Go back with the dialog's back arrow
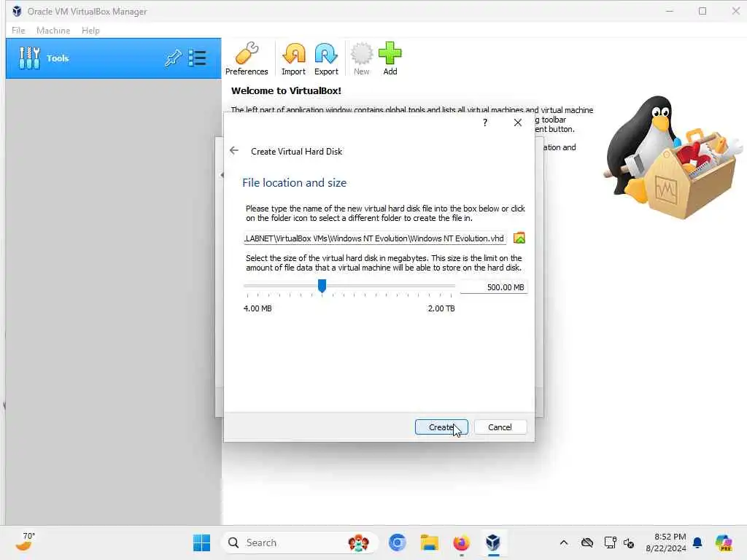This screenshot has width=747, height=560. coord(234,151)
